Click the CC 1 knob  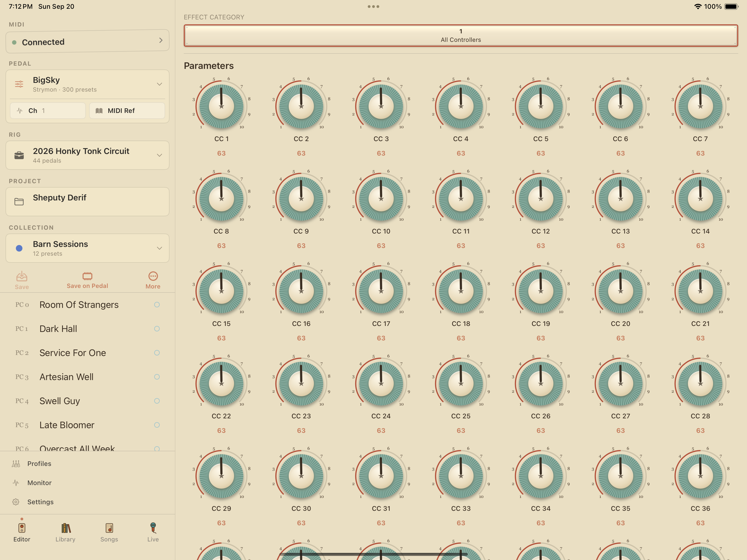tap(221, 106)
